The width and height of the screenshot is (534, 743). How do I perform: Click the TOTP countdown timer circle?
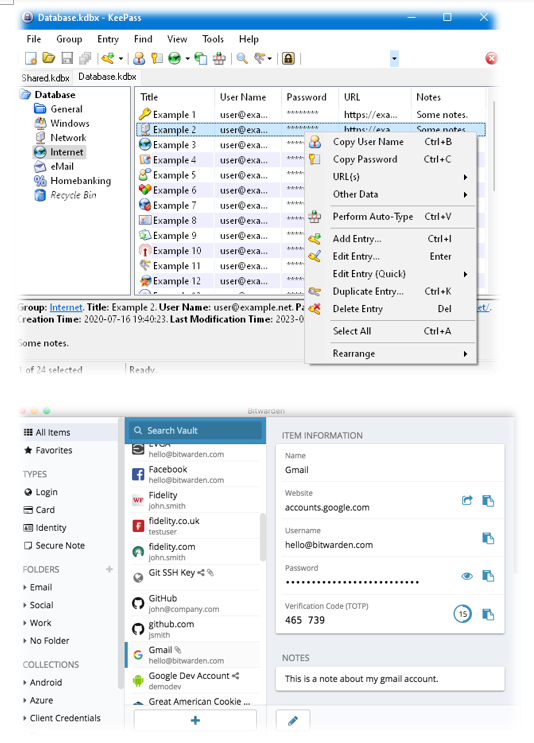(462, 614)
